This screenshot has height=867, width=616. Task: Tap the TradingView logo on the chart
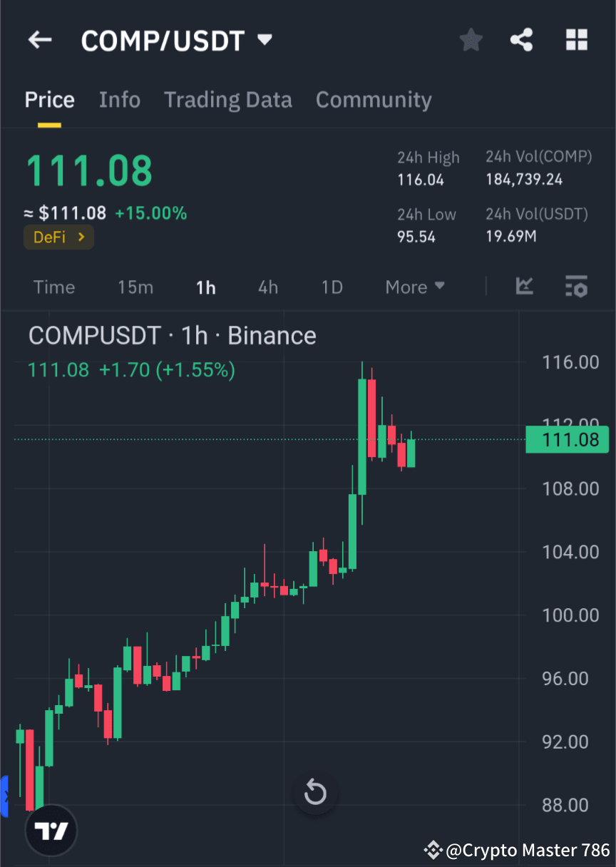click(x=50, y=830)
